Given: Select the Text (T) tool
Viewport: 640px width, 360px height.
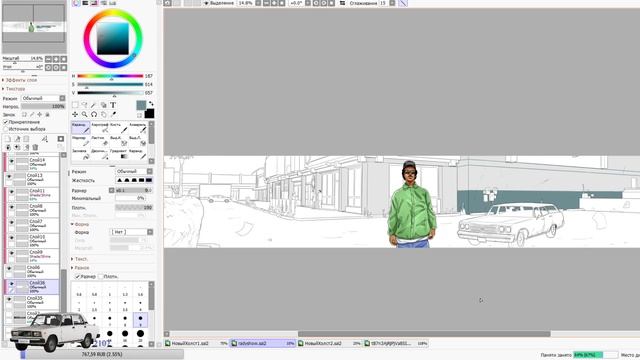Looking at the screenshot, I should (x=113, y=105).
